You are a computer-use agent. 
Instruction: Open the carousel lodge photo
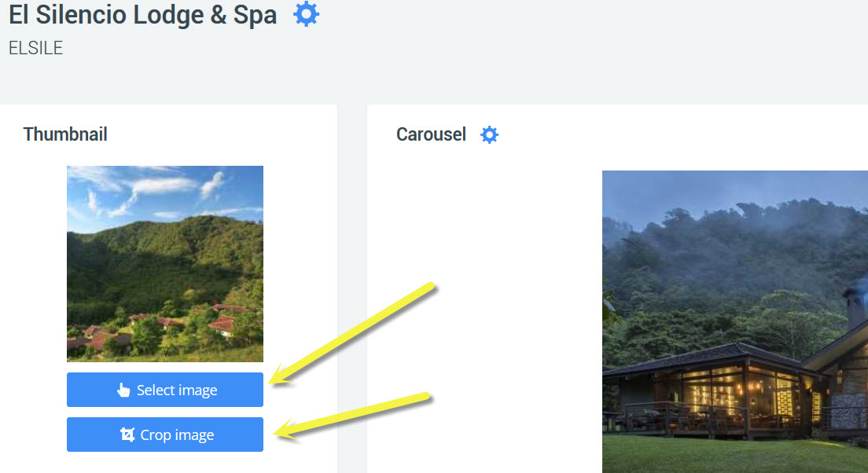734,321
